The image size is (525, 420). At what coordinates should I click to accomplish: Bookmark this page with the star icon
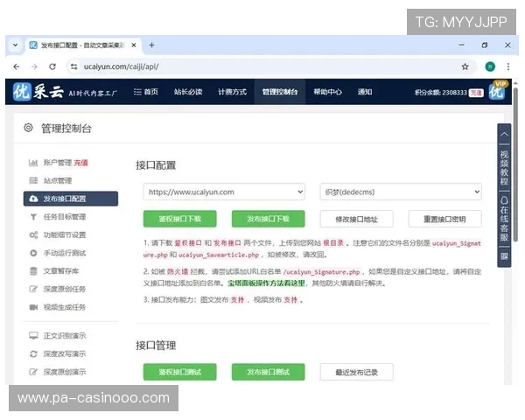point(465,66)
